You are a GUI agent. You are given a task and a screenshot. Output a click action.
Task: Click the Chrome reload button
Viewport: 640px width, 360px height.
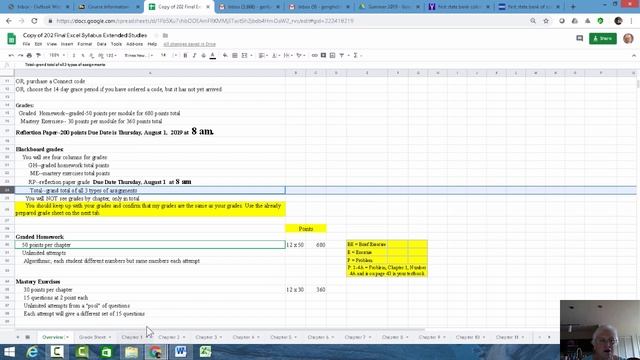pyautogui.click(x=34, y=21)
